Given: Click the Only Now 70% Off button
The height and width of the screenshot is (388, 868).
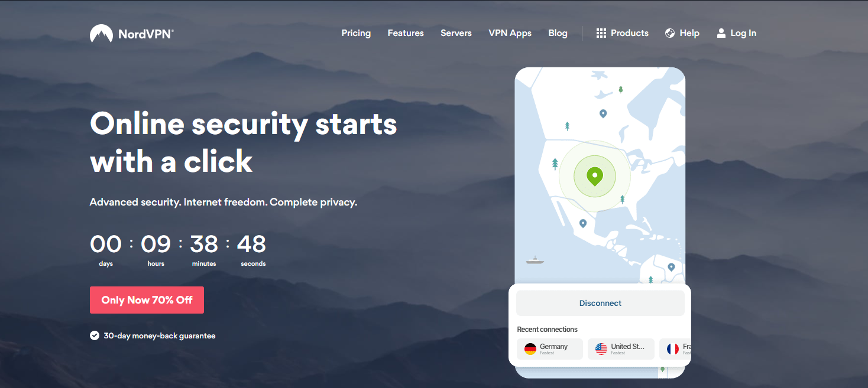Looking at the screenshot, I should click(x=147, y=300).
